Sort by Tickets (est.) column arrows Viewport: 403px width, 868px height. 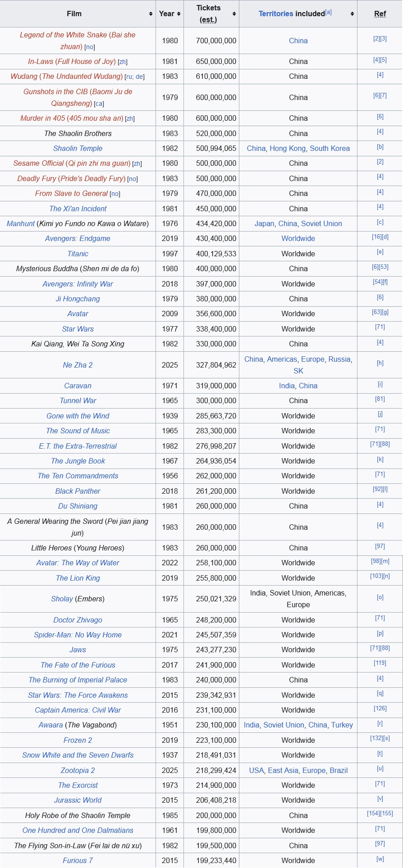(x=234, y=14)
